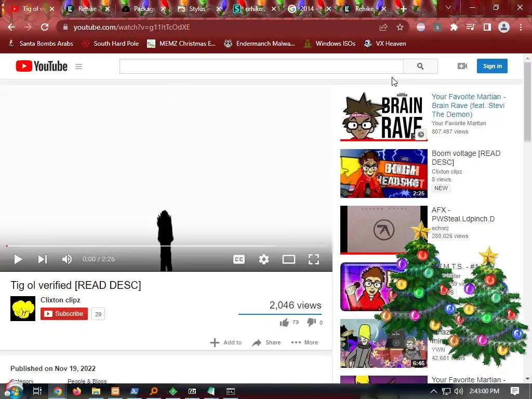Click Add to playlist button
532x399 pixels.
pos(226,343)
